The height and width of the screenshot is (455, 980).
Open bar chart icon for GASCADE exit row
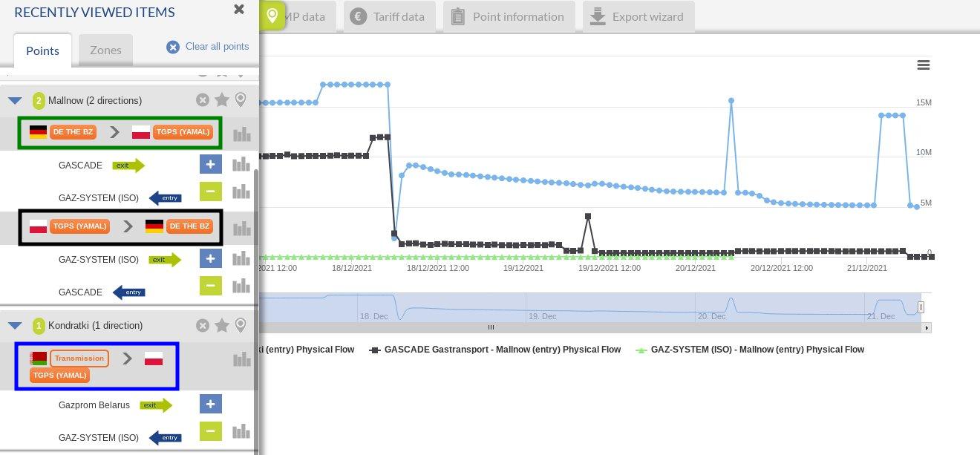[x=241, y=164]
